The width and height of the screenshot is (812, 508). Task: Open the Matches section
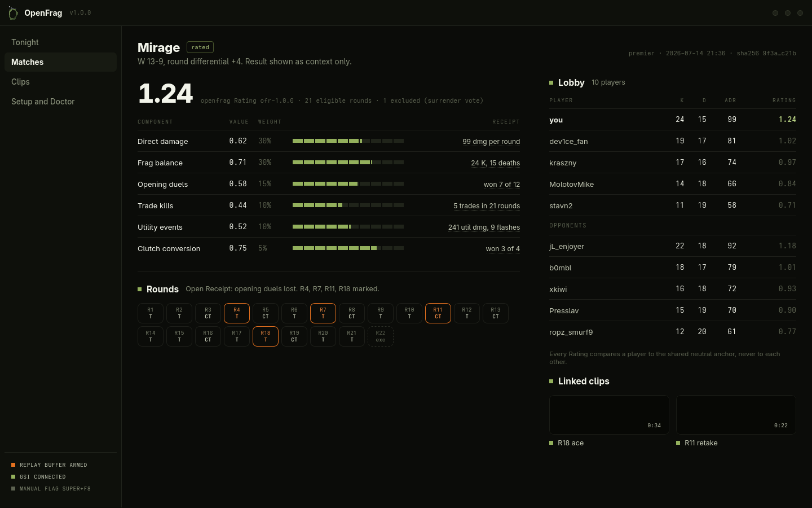[x=60, y=62]
